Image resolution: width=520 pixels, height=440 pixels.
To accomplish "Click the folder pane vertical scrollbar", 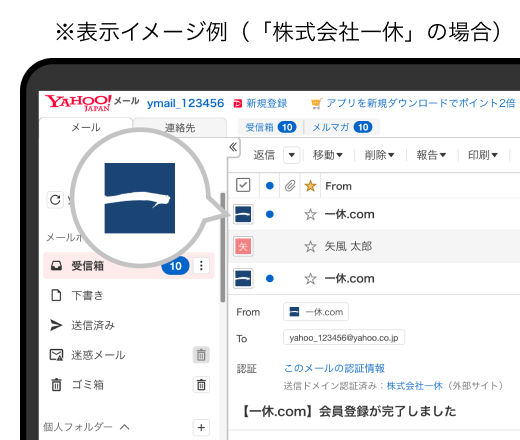I will 223,247.
